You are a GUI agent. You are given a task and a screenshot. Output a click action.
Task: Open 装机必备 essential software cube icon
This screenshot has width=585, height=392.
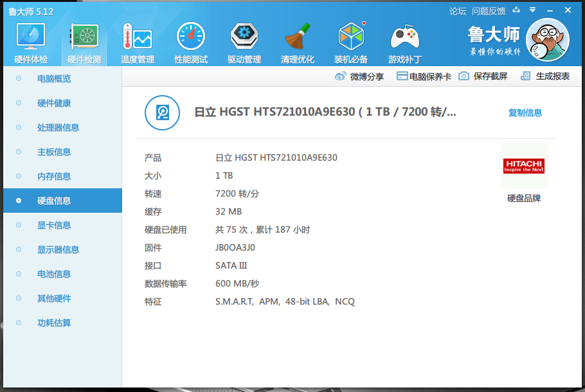(351, 36)
